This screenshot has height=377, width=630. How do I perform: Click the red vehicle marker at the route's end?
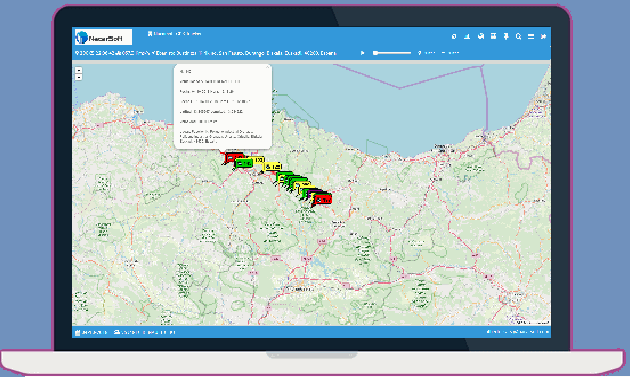(323, 199)
